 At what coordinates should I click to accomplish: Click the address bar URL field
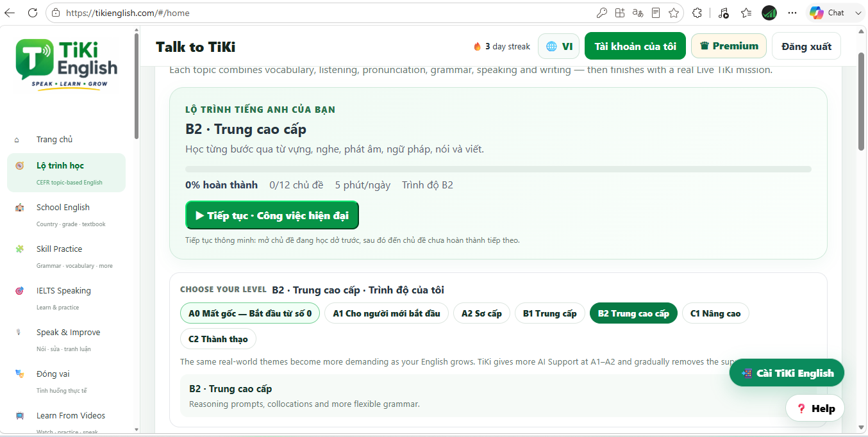click(x=327, y=13)
